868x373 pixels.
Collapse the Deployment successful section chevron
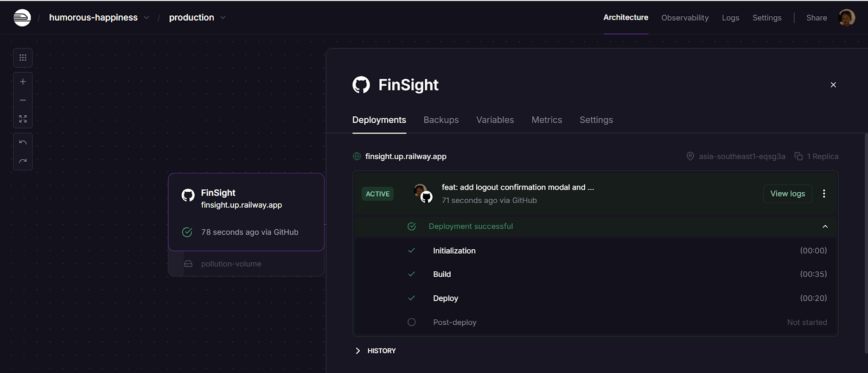pos(825,226)
